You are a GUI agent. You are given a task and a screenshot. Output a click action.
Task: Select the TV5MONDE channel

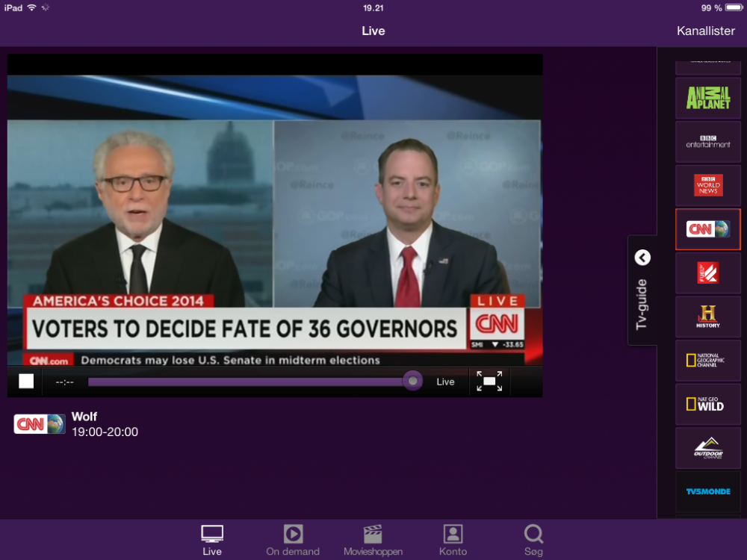708,491
